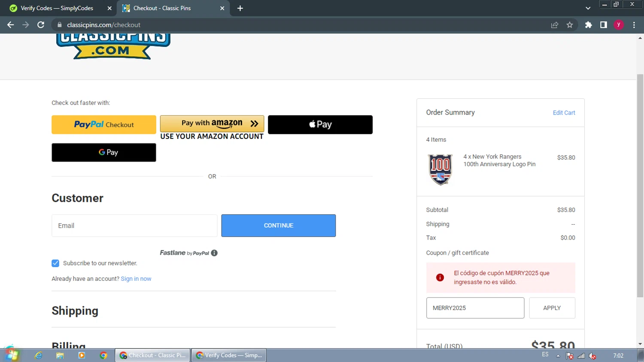This screenshot has height=362, width=644.
Task: Click the scrollbar down arrow
Action: point(640,344)
